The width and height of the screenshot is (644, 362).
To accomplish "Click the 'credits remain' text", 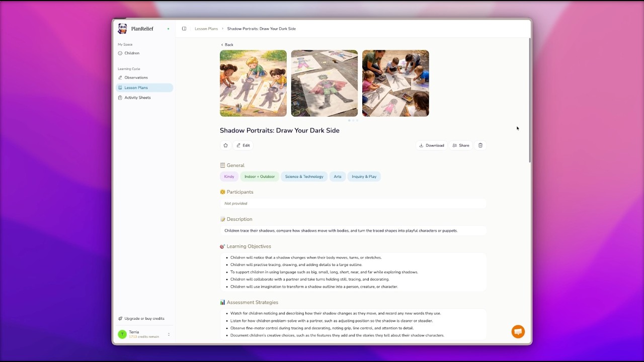I will pos(144,337).
